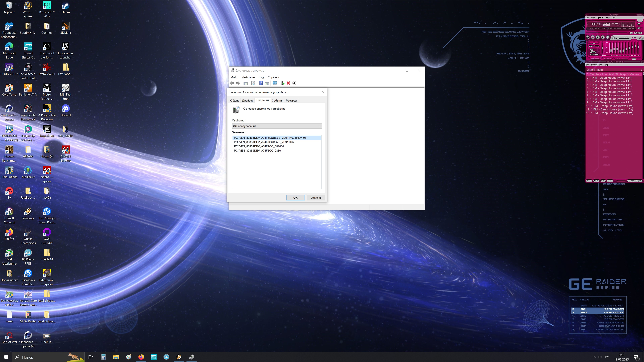
Task: Click the red X uninstall device icon
Action: [288, 83]
